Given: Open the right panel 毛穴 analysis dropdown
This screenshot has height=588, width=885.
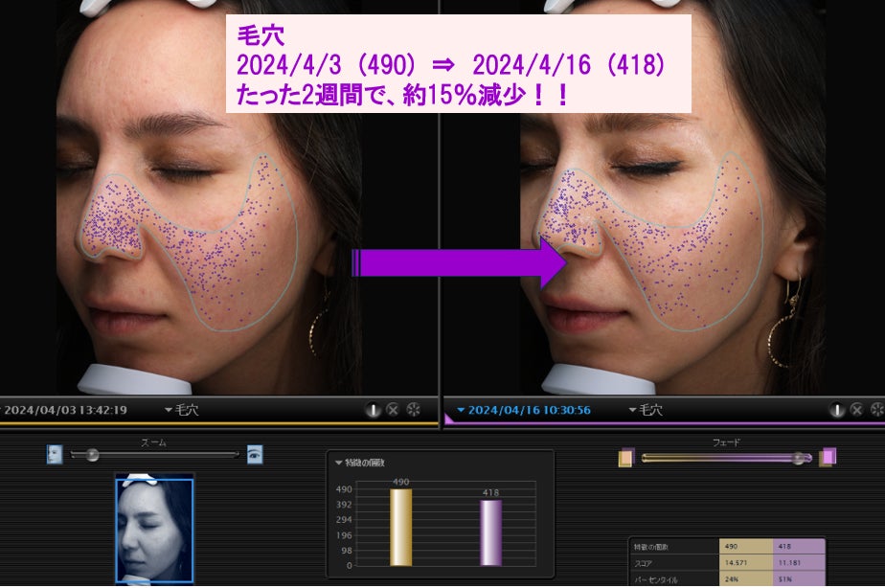Looking at the screenshot, I should coord(646,410).
